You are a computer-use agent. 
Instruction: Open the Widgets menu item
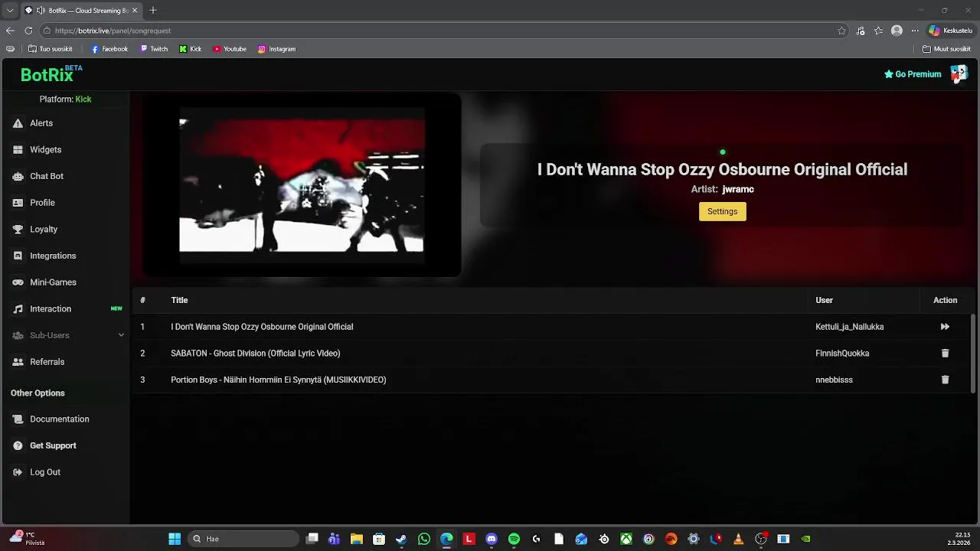pos(45,150)
